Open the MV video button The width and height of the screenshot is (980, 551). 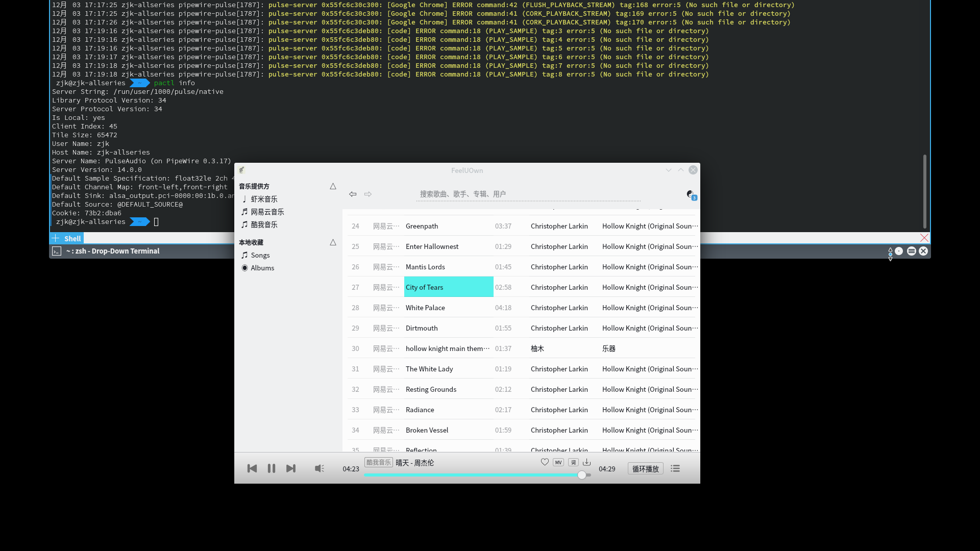[558, 462]
